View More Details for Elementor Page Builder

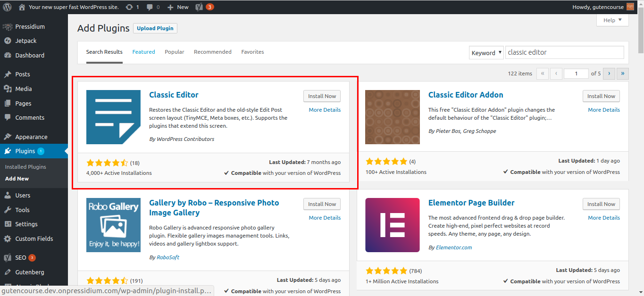coord(604,218)
